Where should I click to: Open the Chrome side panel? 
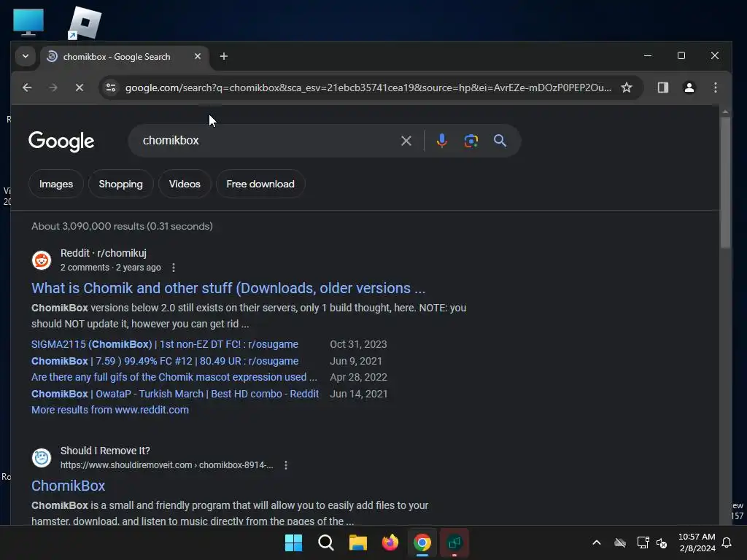(662, 87)
